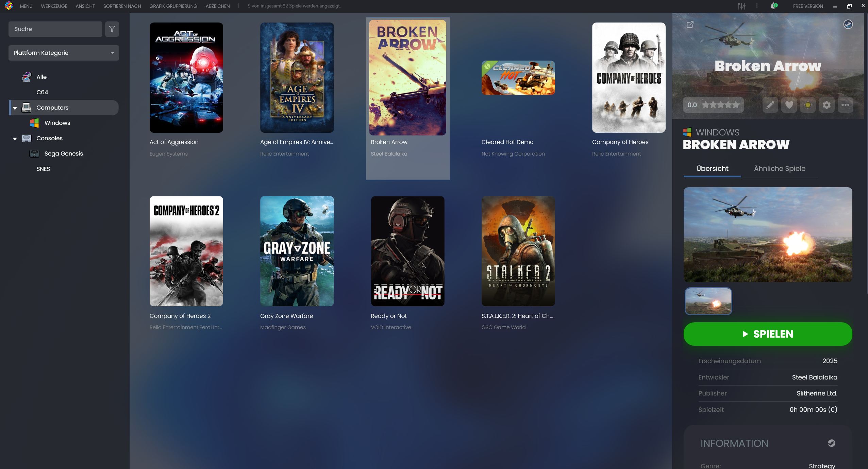Click the notification bell icon
Image resolution: width=868 pixels, height=469 pixels.
pos(773,6)
